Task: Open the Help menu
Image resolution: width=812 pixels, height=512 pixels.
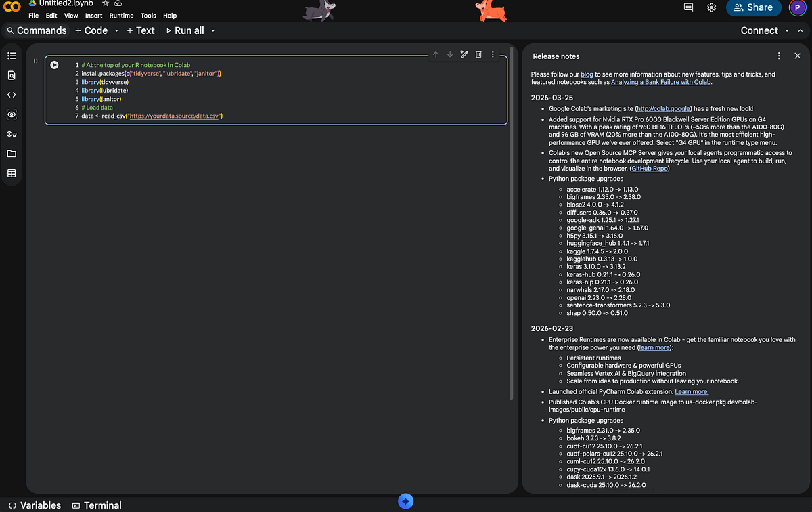Action: point(170,16)
